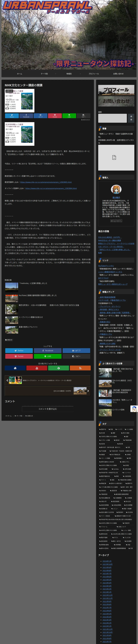The width and height of the screenshot is (138, 644).
Task: Open お問い合わせ in the navigation bar
Action: (x=118, y=74)
